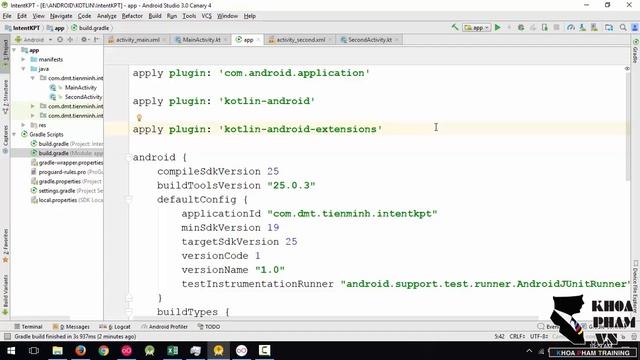Open gradle.properties file
The height and width of the screenshot is (360, 640).
click(67, 181)
